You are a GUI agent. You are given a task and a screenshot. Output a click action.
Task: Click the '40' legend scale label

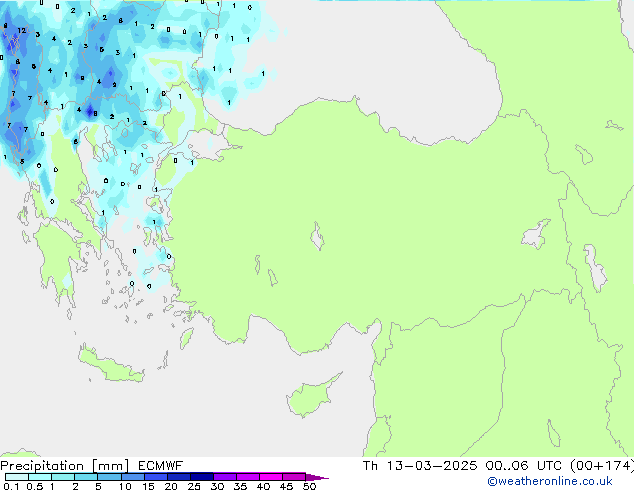click(x=263, y=486)
